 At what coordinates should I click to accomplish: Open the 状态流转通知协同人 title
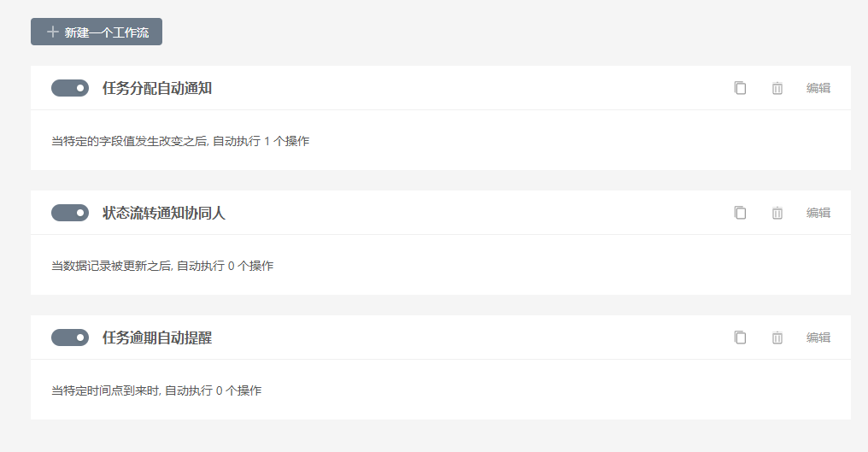(164, 213)
